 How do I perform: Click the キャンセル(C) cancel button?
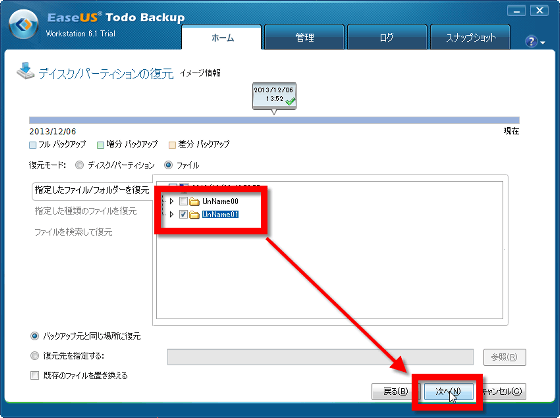tap(502, 392)
